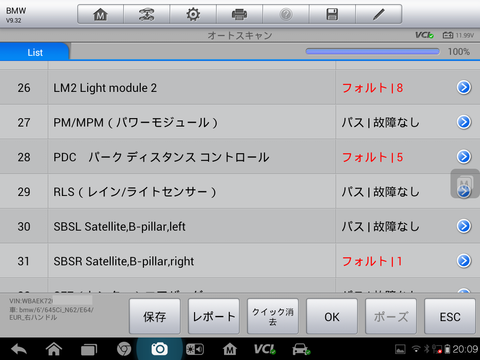Tap vehicle info bmw/6'/645Ci_N62/E64
The image size is (480, 360).
[x=51, y=310]
